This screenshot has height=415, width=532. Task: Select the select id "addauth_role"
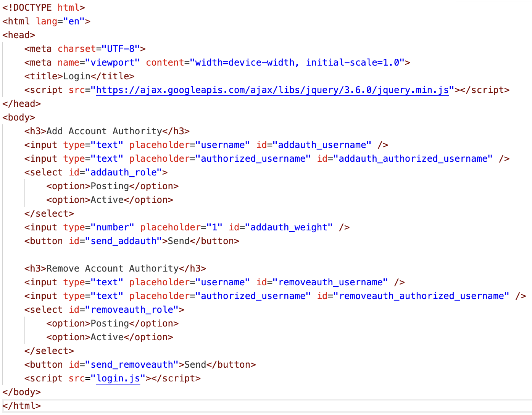click(124, 172)
